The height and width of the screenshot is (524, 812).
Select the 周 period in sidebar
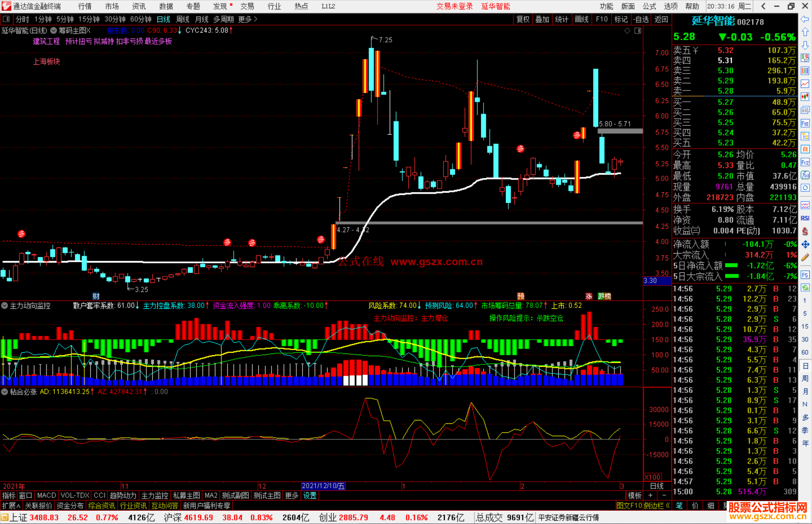(x=805, y=378)
